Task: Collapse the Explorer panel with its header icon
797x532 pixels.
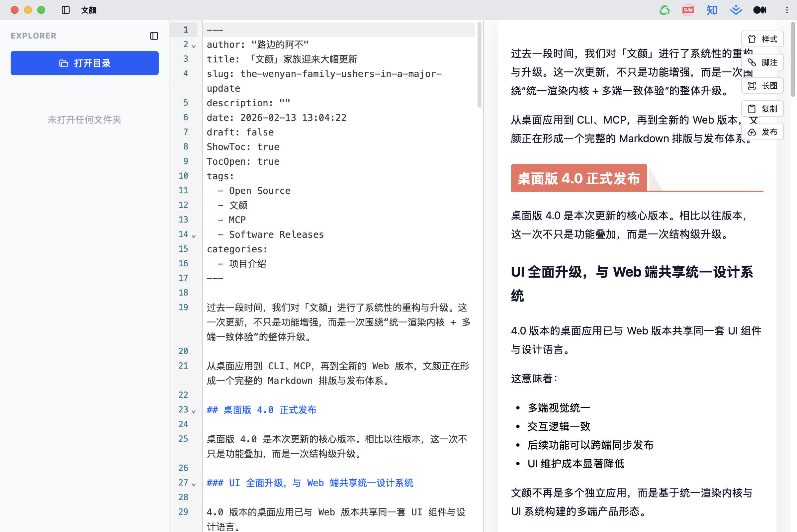Action: [154, 36]
